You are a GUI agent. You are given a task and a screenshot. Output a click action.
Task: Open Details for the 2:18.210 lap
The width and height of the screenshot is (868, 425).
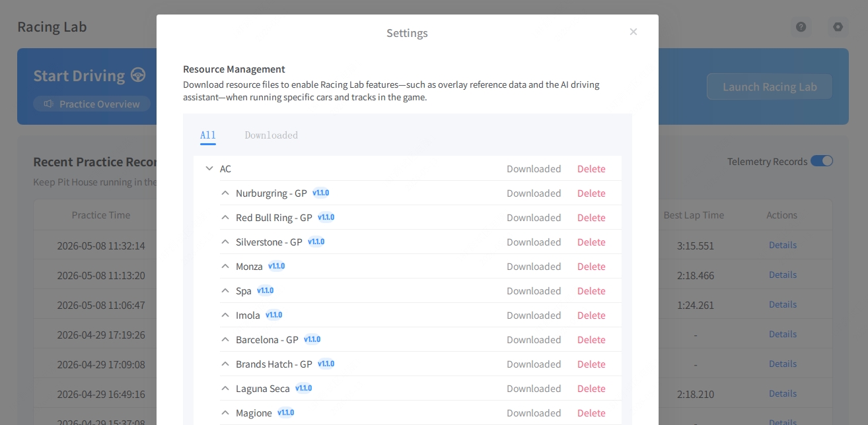[x=783, y=393]
